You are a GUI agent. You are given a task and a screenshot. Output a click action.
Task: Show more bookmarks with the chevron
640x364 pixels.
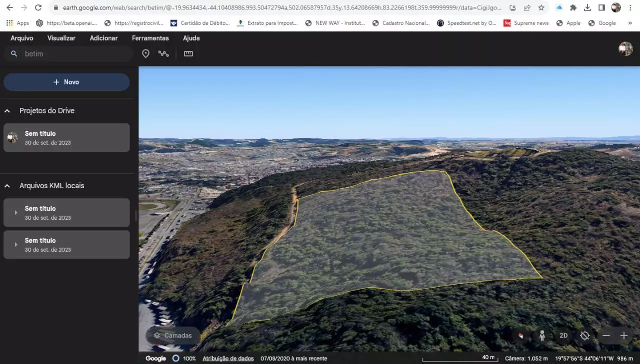pyautogui.click(x=629, y=23)
